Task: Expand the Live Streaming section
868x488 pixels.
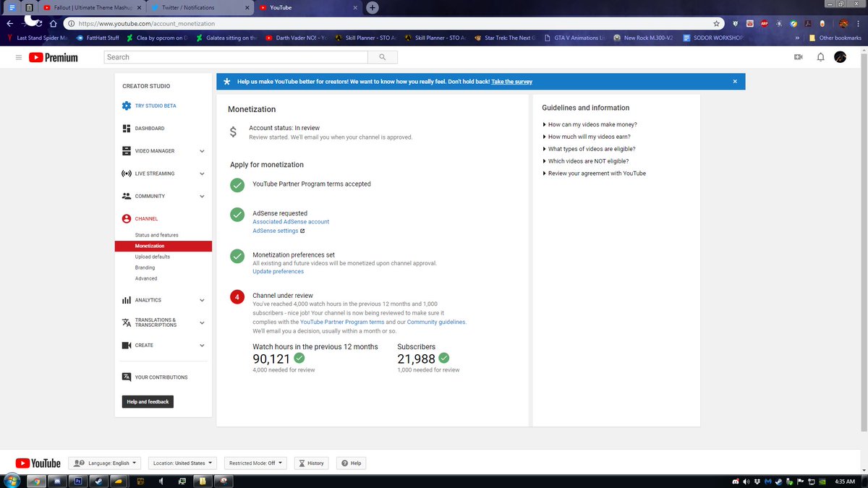Action: pyautogui.click(x=202, y=174)
